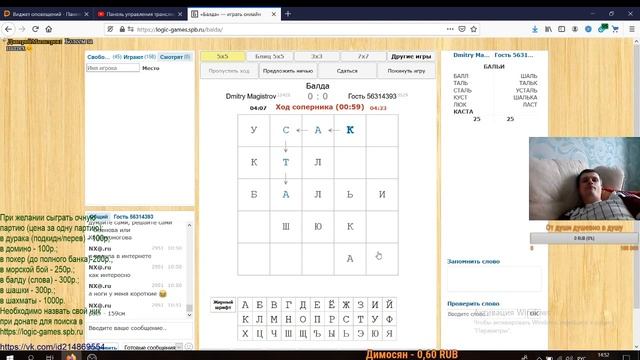This screenshot has width=640, height=360.
Task: Close the «Балда» browser tab
Action: (x=274, y=14)
